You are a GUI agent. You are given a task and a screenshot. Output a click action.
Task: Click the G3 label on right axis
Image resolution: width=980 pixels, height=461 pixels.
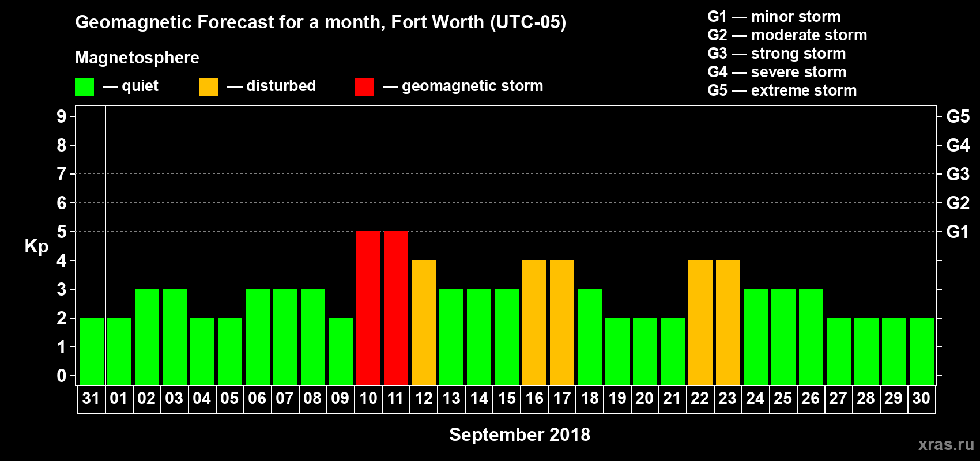[958, 174]
